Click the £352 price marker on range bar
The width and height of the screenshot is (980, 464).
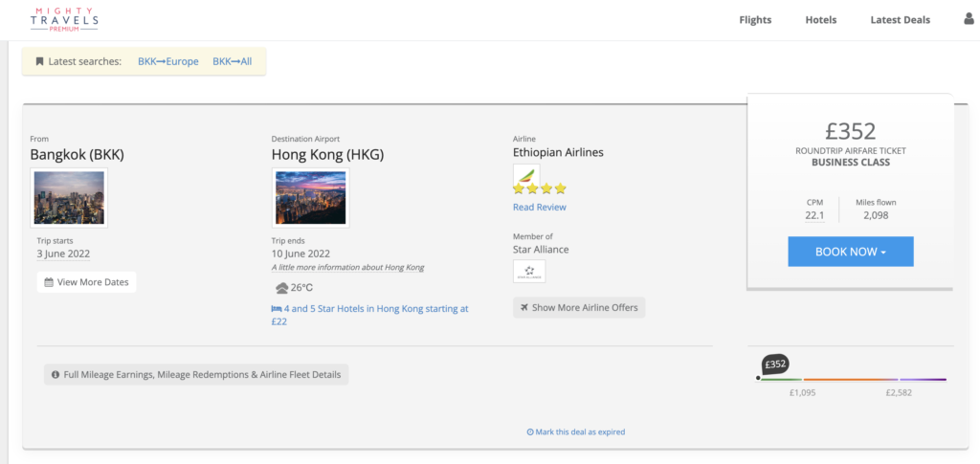pos(775,365)
